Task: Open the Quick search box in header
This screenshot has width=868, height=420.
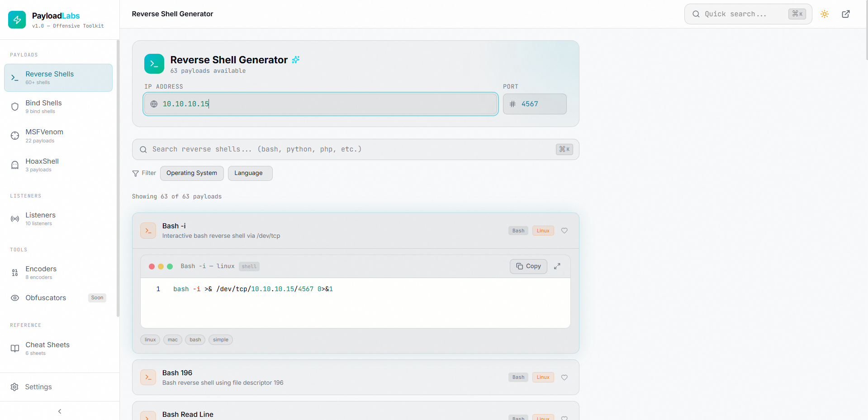Action: point(748,14)
